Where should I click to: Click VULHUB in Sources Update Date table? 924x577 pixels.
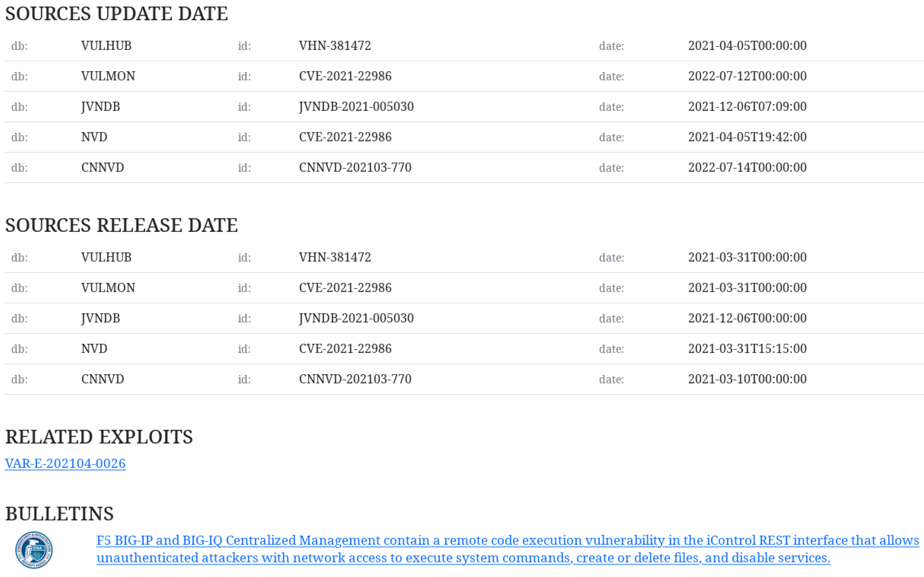[106, 46]
